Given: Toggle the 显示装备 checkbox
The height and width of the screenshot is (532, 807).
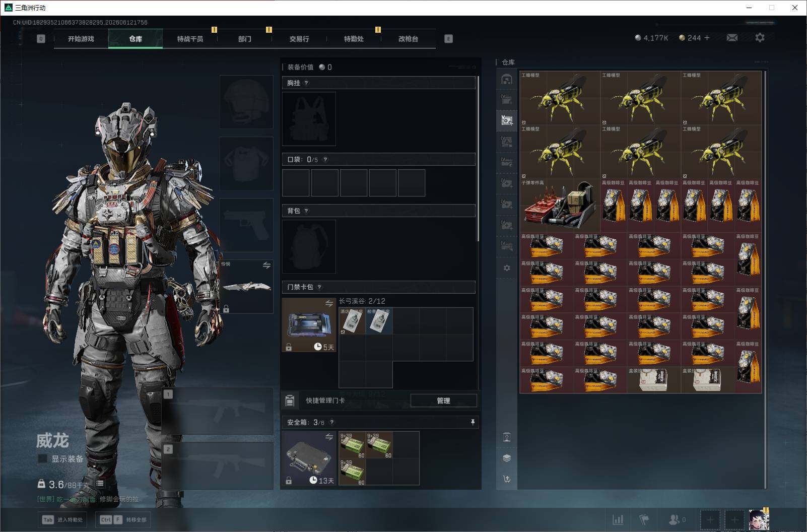Looking at the screenshot, I should (43, 458).
